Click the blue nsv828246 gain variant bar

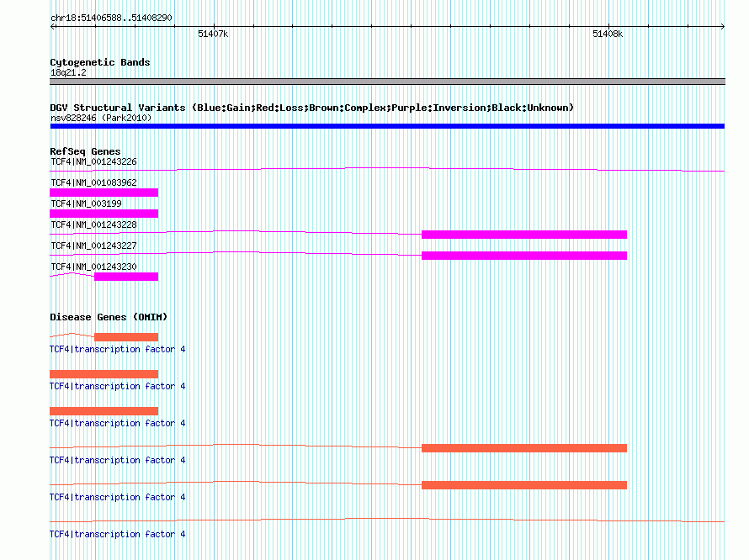pyautogui.click(x=387, y=126)
